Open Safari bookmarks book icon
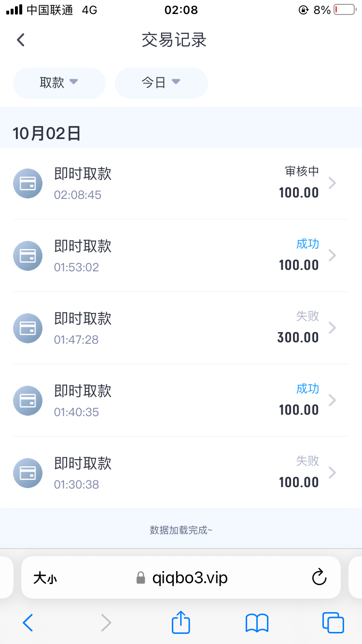The image size is (362, 644). [x=257, y=623]
